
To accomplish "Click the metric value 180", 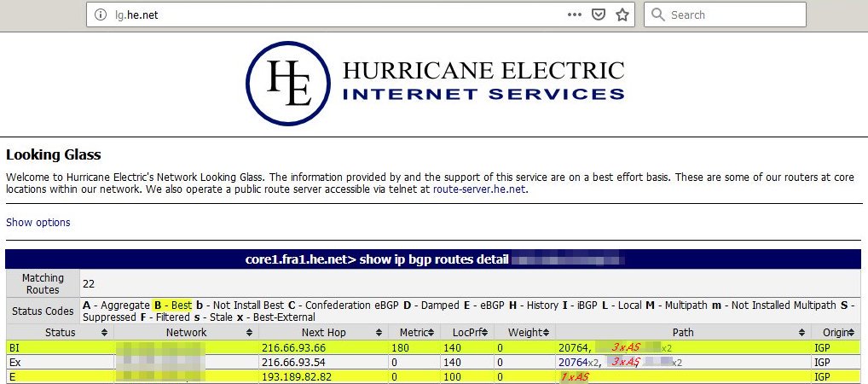I will coord(398,347).
